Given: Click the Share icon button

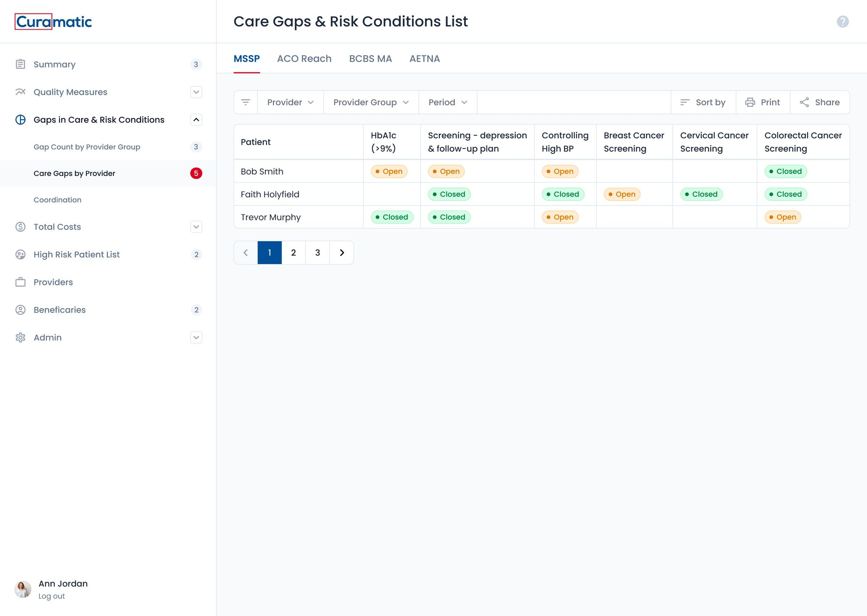Looking at the screenshot, I should click(x=804, y=102).
